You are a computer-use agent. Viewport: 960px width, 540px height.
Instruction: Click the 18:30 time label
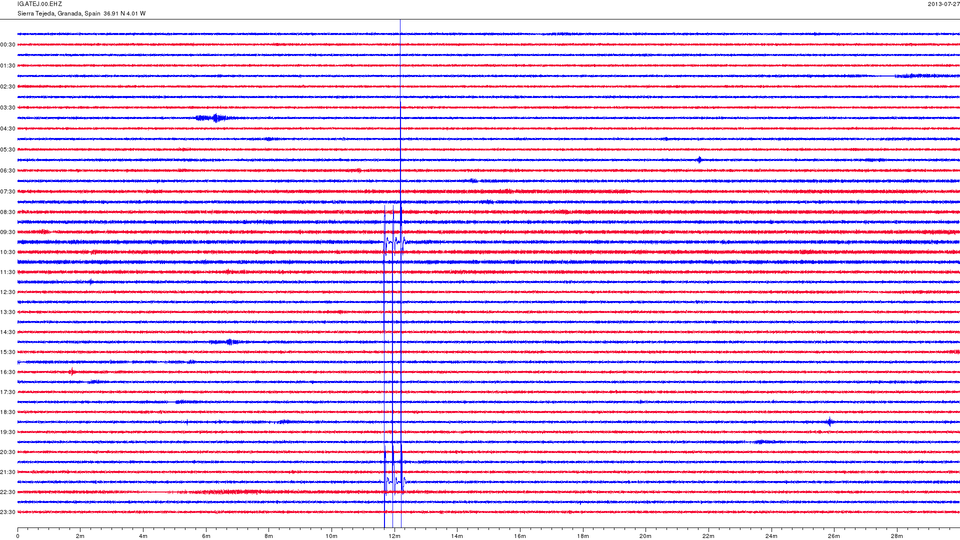(x=8, y=412)
